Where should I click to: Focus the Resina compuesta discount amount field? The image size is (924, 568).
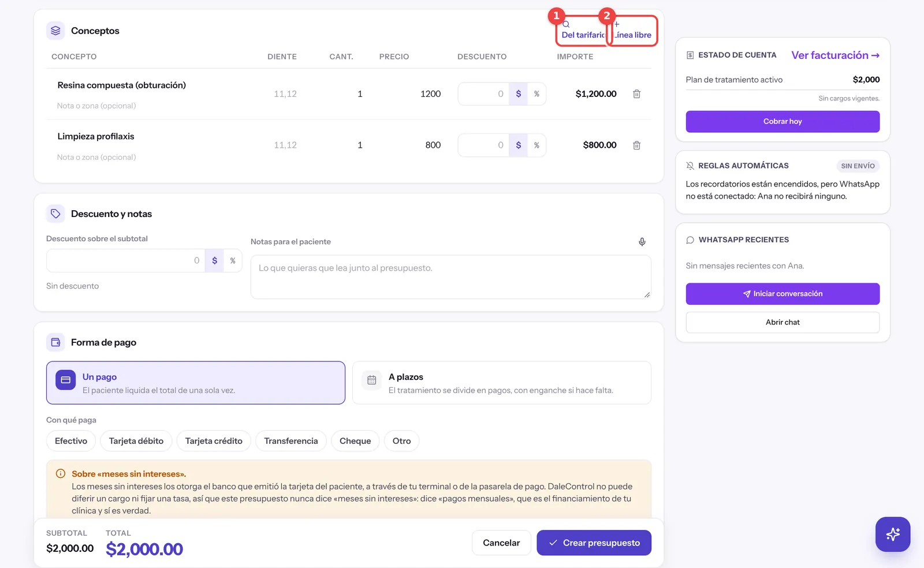483,94
